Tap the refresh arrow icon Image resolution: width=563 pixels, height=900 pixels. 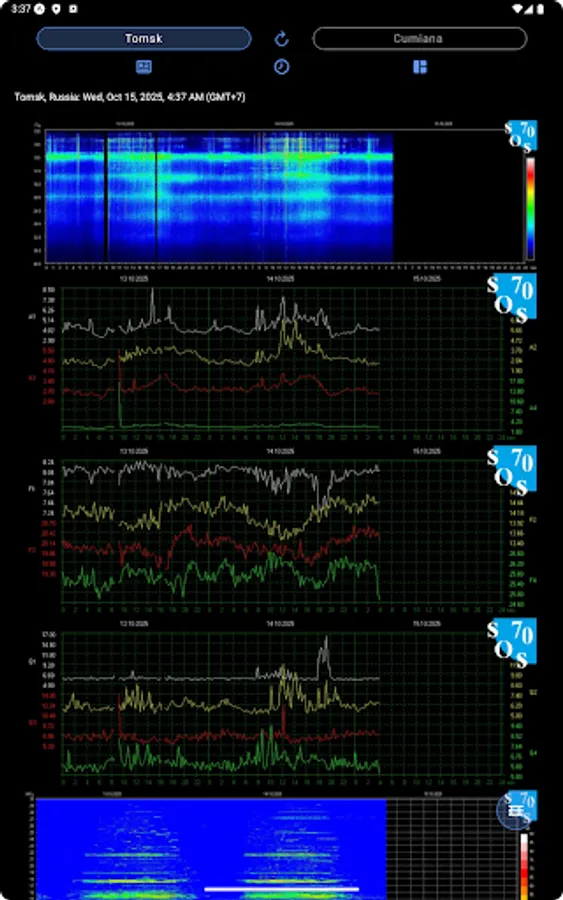coord(281,38)
